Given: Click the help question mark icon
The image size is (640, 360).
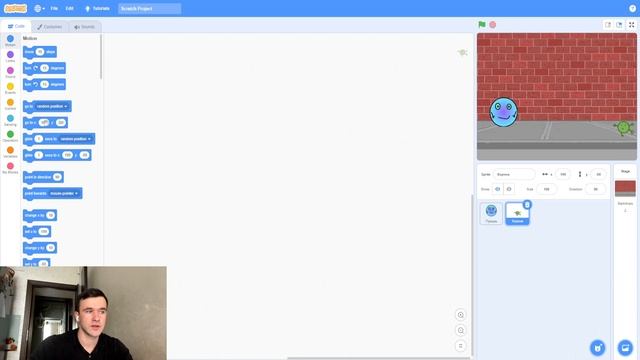Looking at the screenshot, I should pyautogui.click(x=632, y=8).
